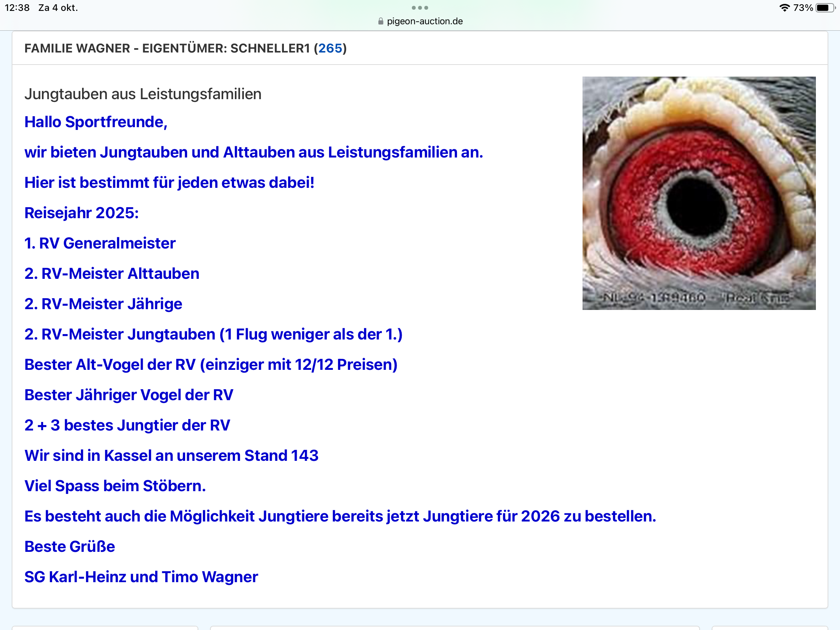Image resolution: width=840 pixels, height=630 pixels.
Task: Click 'Reisejahr 2025:' heading
Action: [x=81, y=213]
